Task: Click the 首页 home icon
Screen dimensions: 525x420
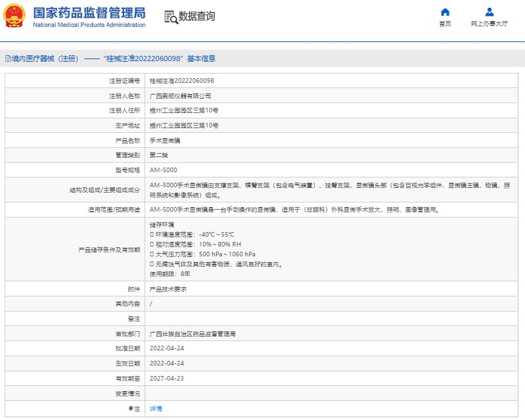Action: click(445, 12)
